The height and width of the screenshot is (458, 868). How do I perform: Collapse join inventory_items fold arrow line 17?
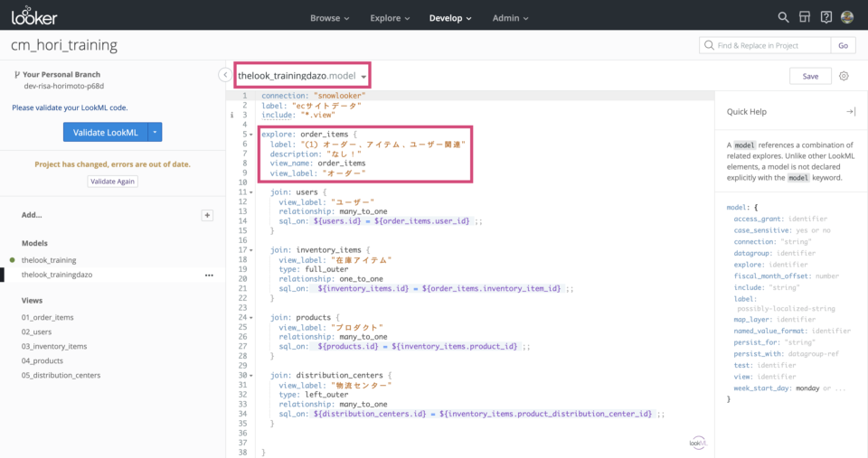(x=251, y=250)
